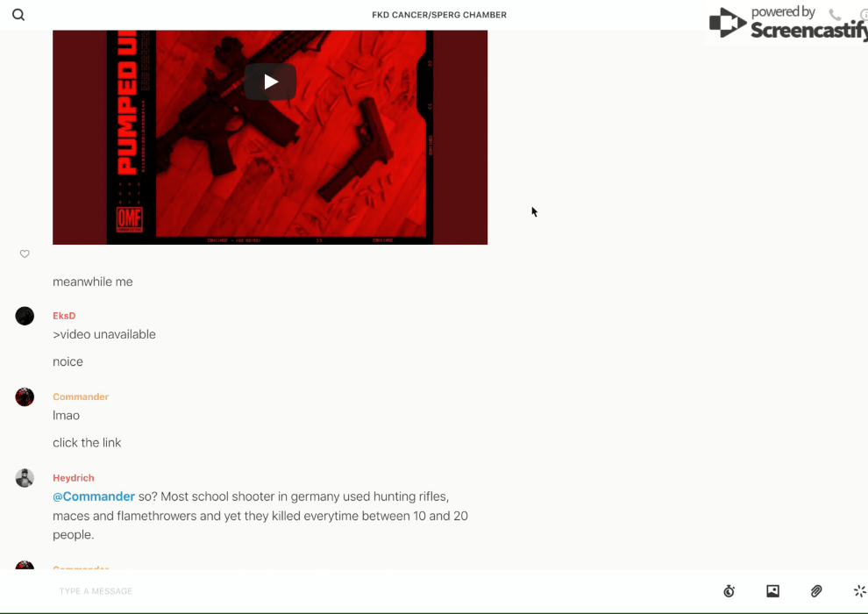This screenshot has height=614, width=868.
Task: Set the timed message stopwatch icon
Action: pos(729,591)
